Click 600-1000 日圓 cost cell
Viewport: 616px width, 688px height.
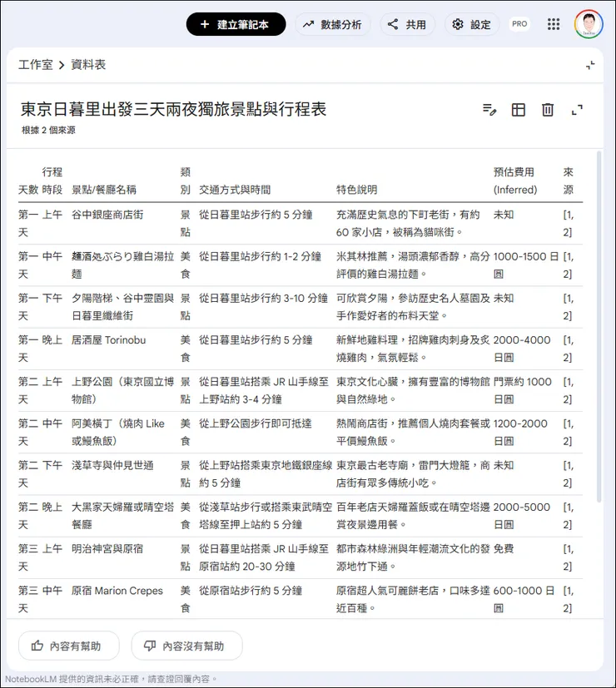click(x=524, y=599)
